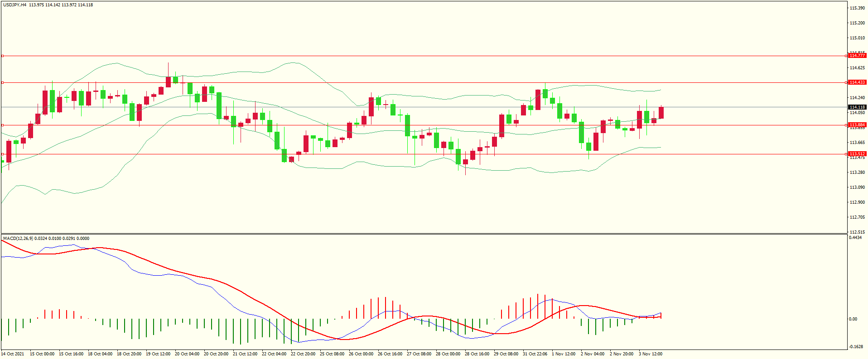Click the 29 Oct 08:00 time label

tap(506, 354)
